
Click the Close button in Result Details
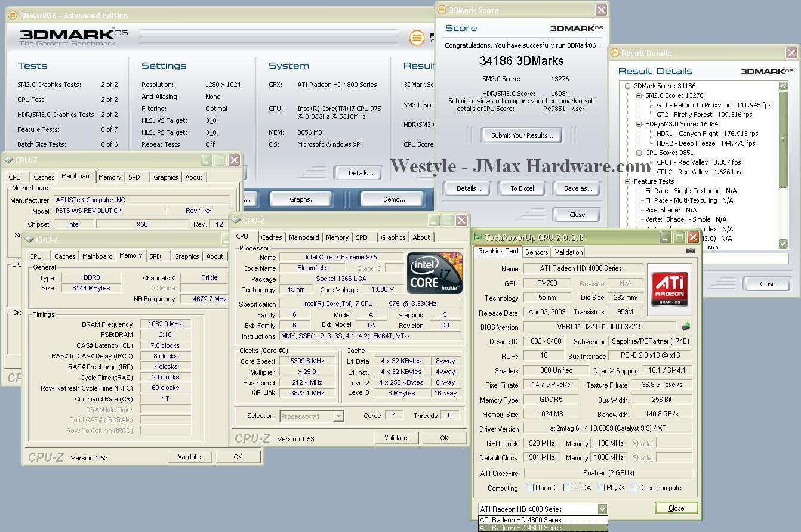(768, 284)
